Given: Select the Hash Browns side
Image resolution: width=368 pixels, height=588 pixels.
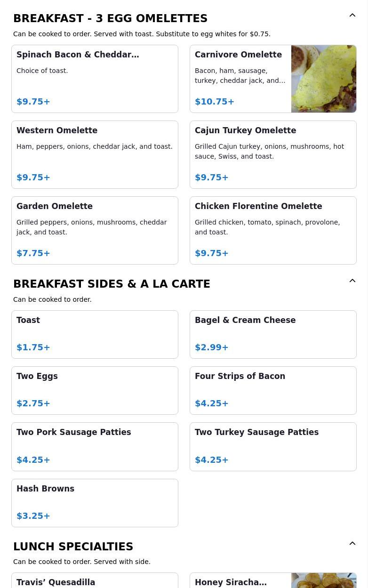Looking at the screenshot, I should coord(95,503).
